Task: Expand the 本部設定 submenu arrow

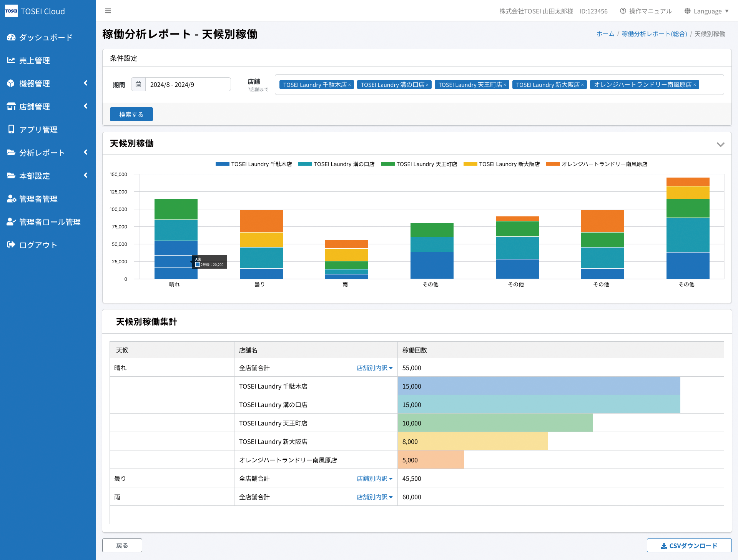Action: [86, 175]
